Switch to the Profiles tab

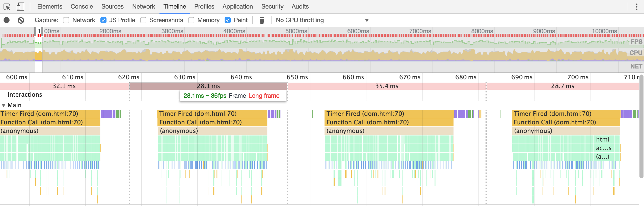204,7
